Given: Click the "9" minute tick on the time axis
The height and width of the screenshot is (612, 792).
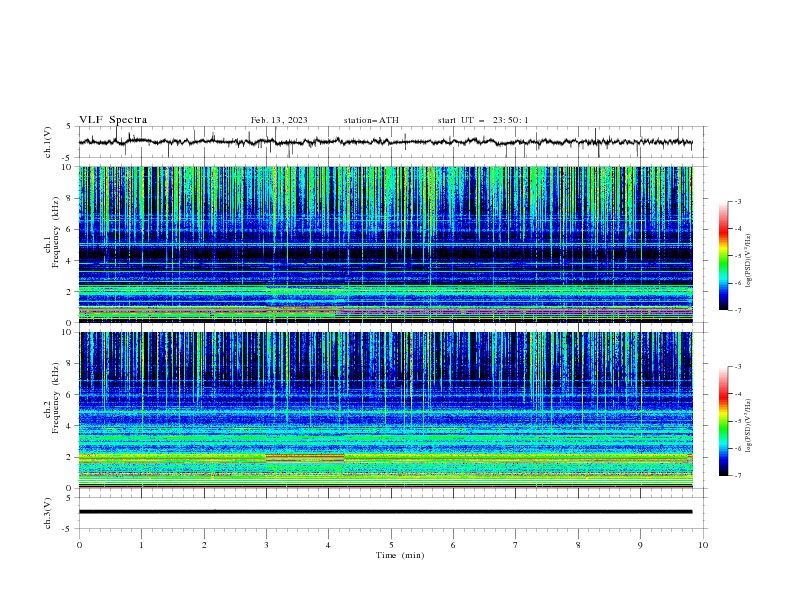Looking at the screenshot, I should pyautogui.click(x=640, y=545).
